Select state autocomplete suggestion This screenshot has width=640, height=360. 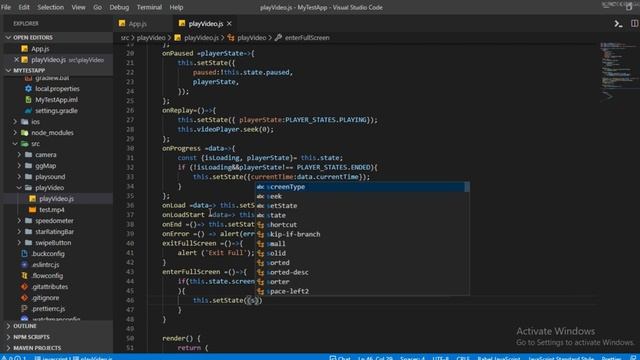(x=362, y=216)
